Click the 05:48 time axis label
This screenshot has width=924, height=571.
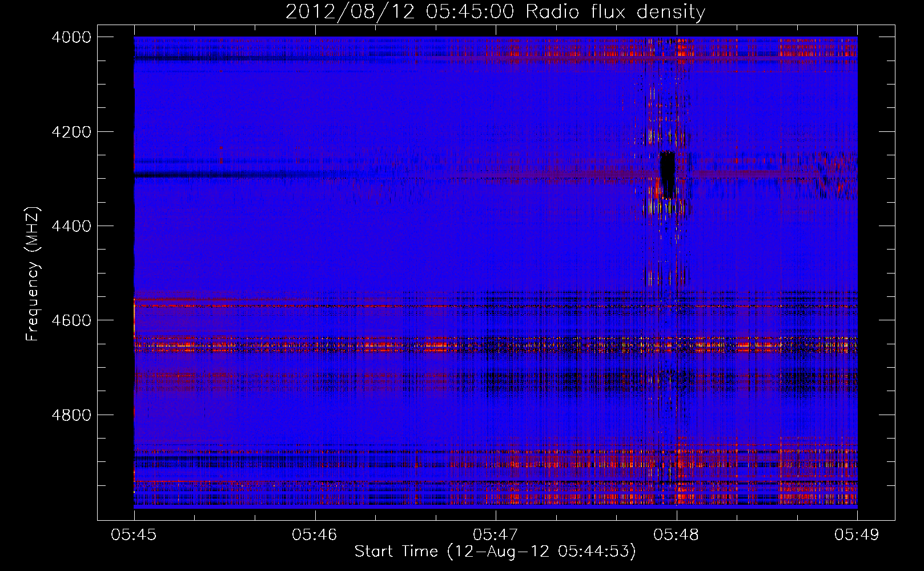pyautogui.click(x=677, y=534)
